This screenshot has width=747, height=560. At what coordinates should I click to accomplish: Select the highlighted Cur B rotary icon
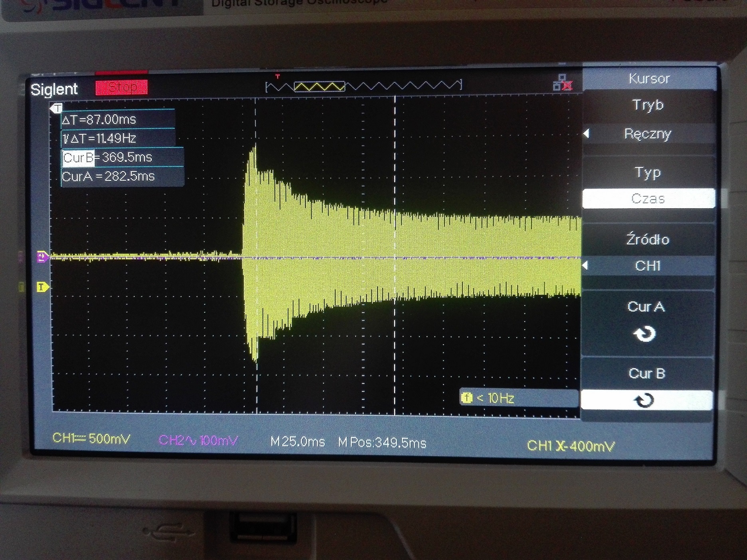click(645, 400)
